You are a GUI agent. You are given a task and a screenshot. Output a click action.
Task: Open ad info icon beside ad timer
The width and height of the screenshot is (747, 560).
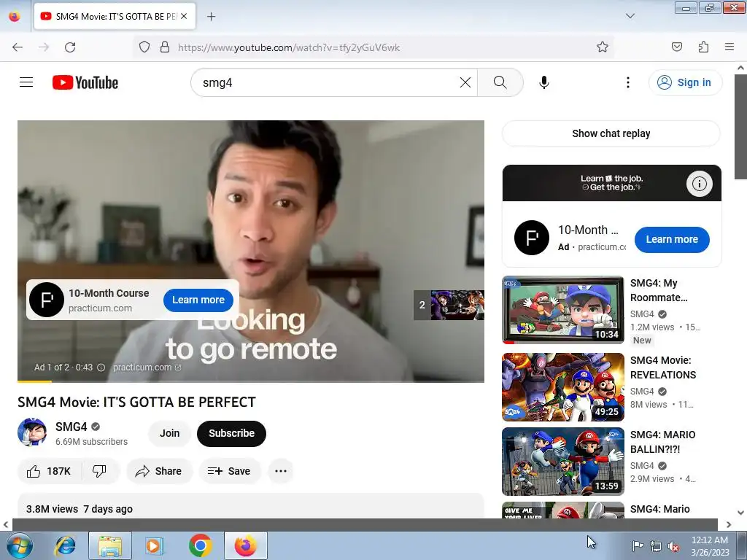pos(101,367)
